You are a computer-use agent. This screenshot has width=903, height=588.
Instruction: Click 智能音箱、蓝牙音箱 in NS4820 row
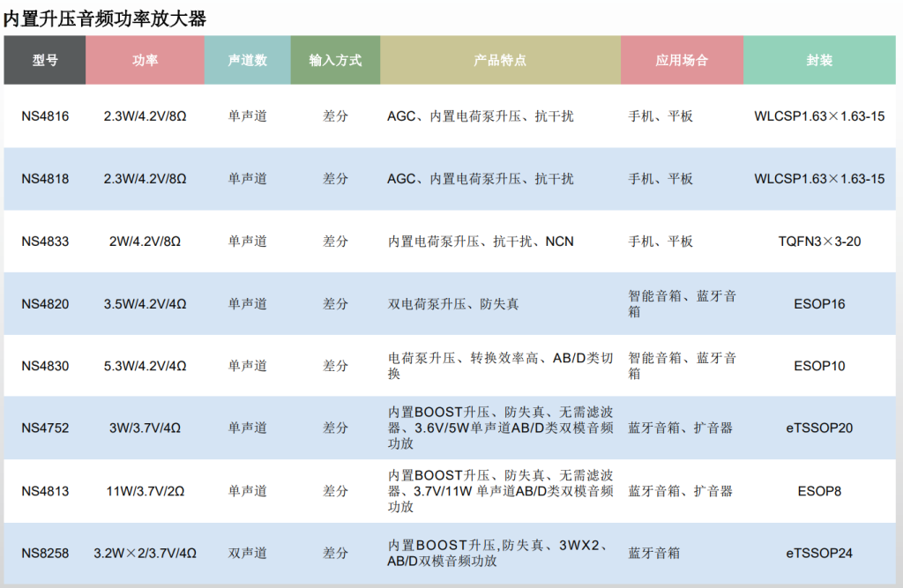pyautogui.click(x=682, y=303)
